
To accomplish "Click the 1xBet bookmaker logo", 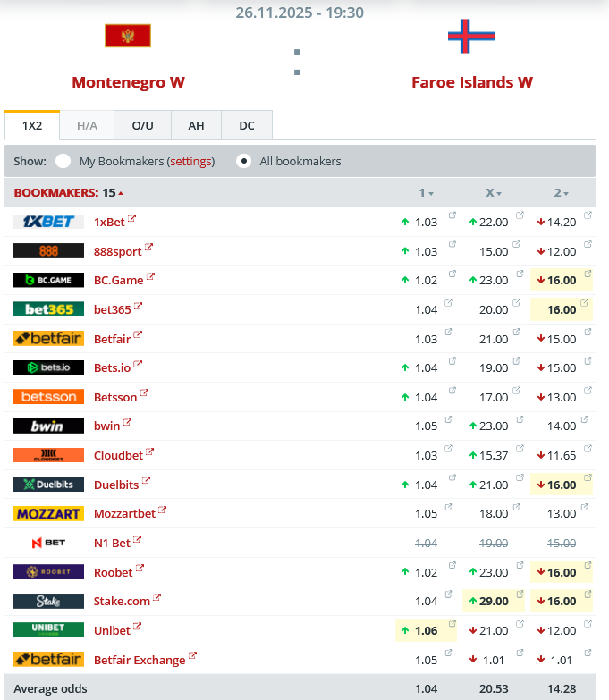I will pos(49,222).
